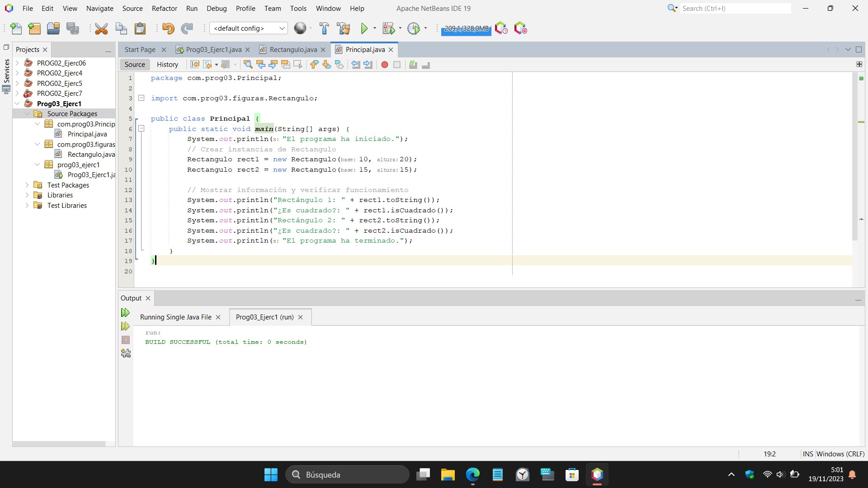Open Windows Start menu
868x488 pixels.
[271, 474]
